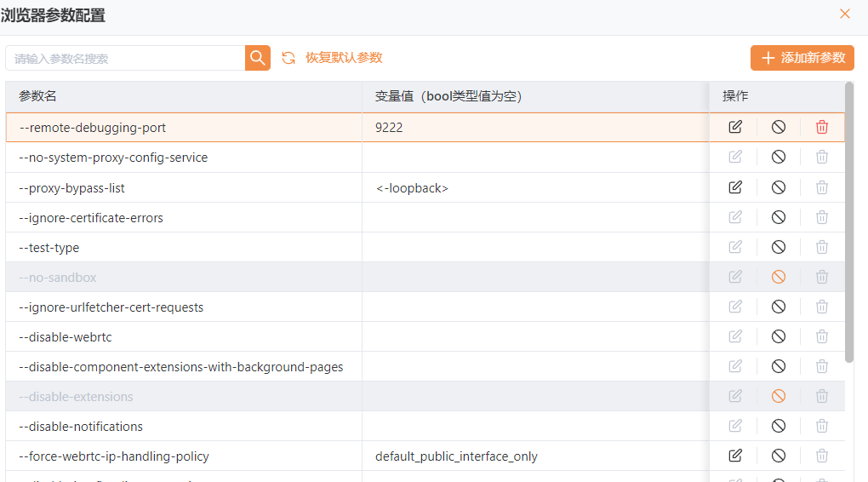Screen dimensions: 868x482
Task: Click edit icon in --disable-notifications row
Action: pos(735,426)
